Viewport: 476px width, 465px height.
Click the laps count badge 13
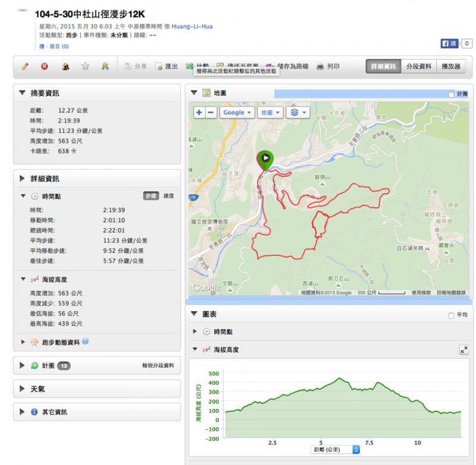[x=64, y=366]
